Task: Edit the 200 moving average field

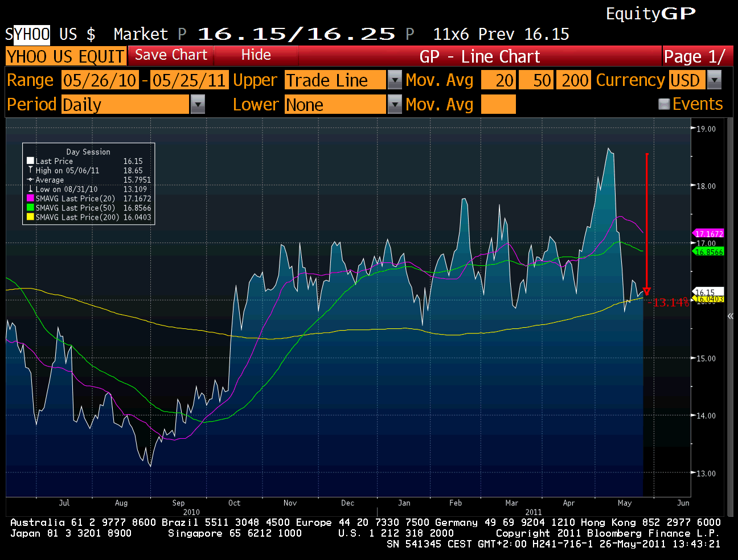Action: pyautogui.click(x=573, y=80)
